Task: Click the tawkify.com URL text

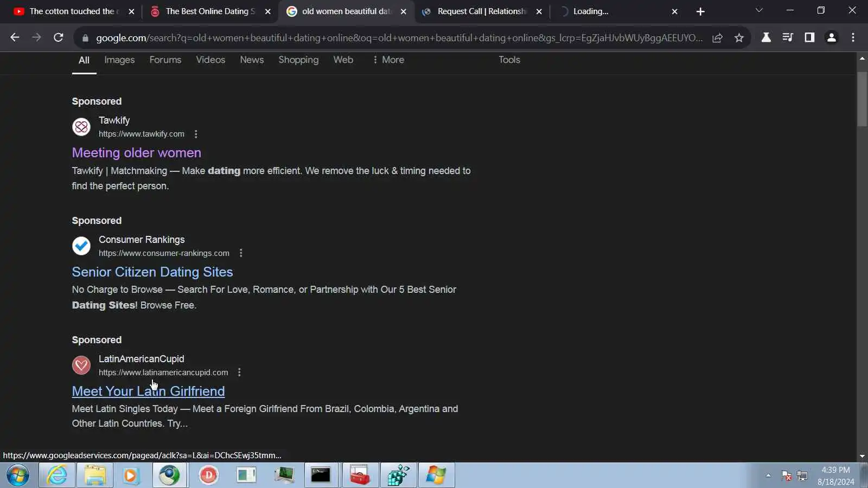Action: 142,134
